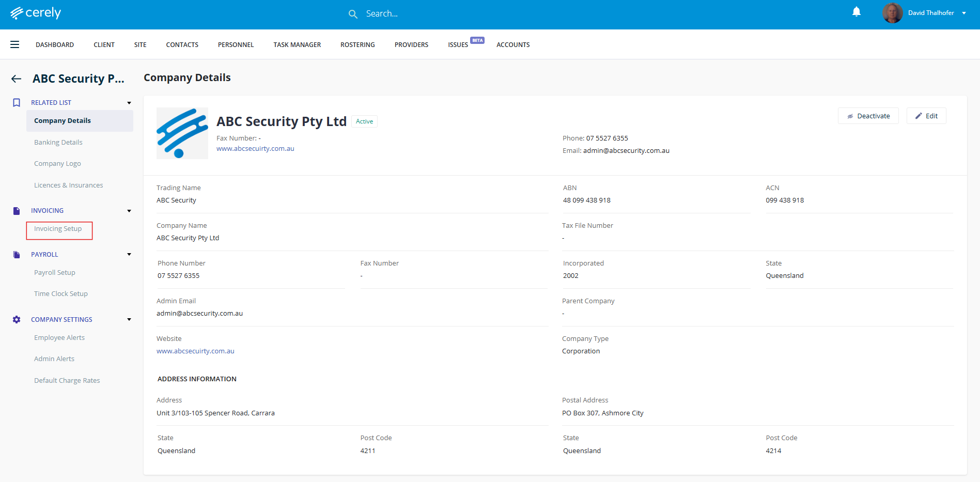Screen dimensions: 980x482
Task: Click the Related List section heading
Action: point(51,103)
